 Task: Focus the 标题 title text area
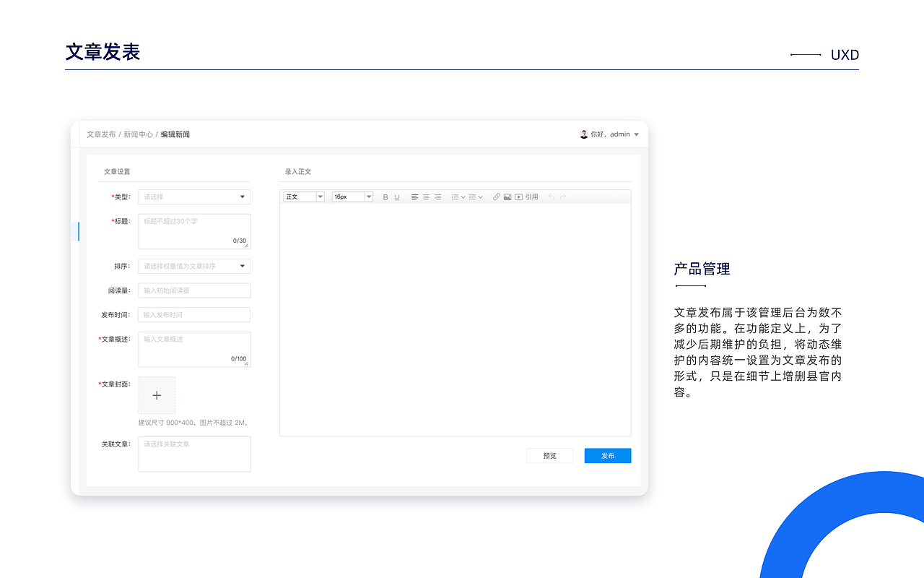tap(194, 231)
